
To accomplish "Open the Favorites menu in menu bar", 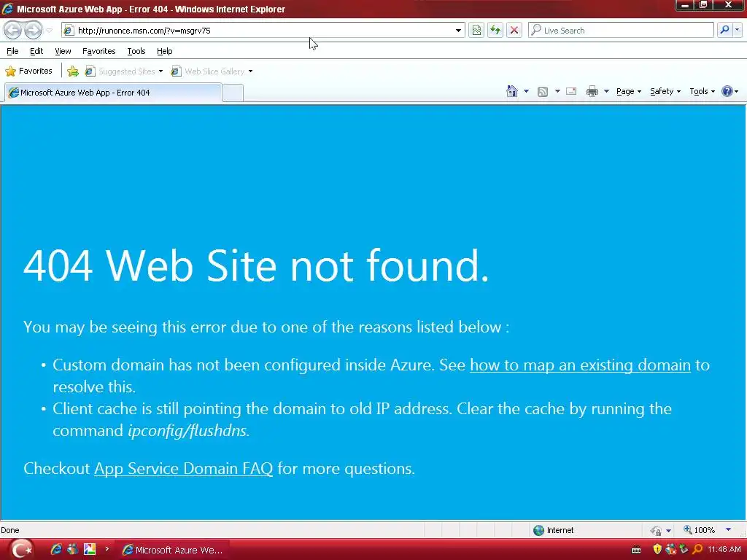I will pyautogui.click(x=98, y=51).
